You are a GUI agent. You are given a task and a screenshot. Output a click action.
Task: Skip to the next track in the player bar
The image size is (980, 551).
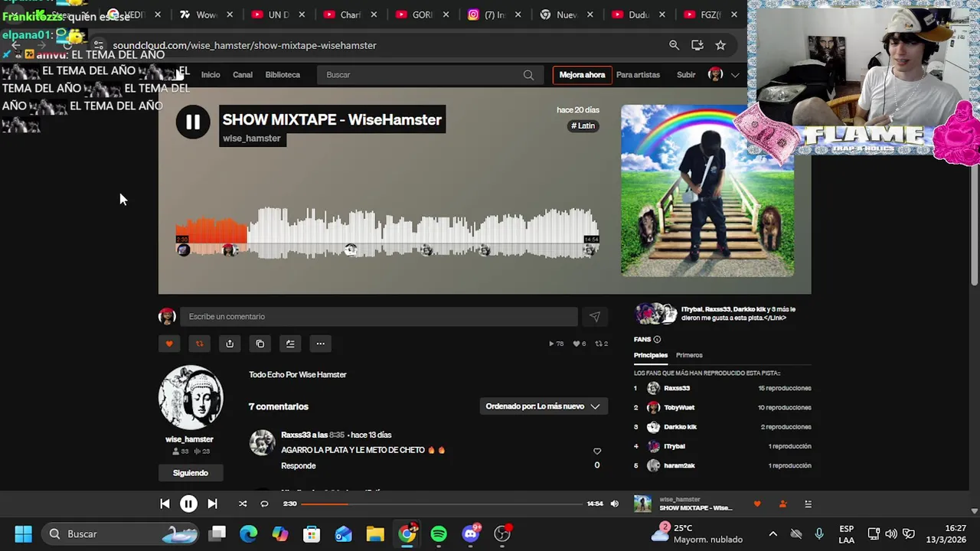click(212, 504)
